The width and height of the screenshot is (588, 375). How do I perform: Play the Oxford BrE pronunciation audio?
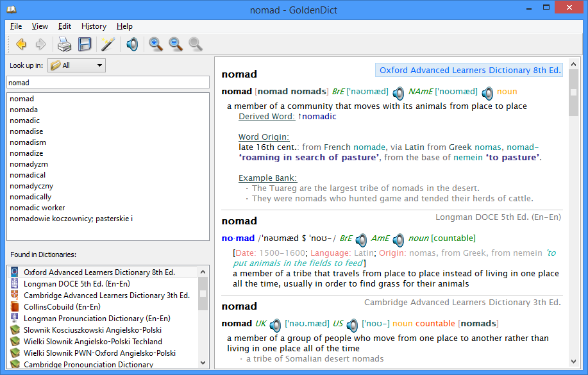[398, 92]
